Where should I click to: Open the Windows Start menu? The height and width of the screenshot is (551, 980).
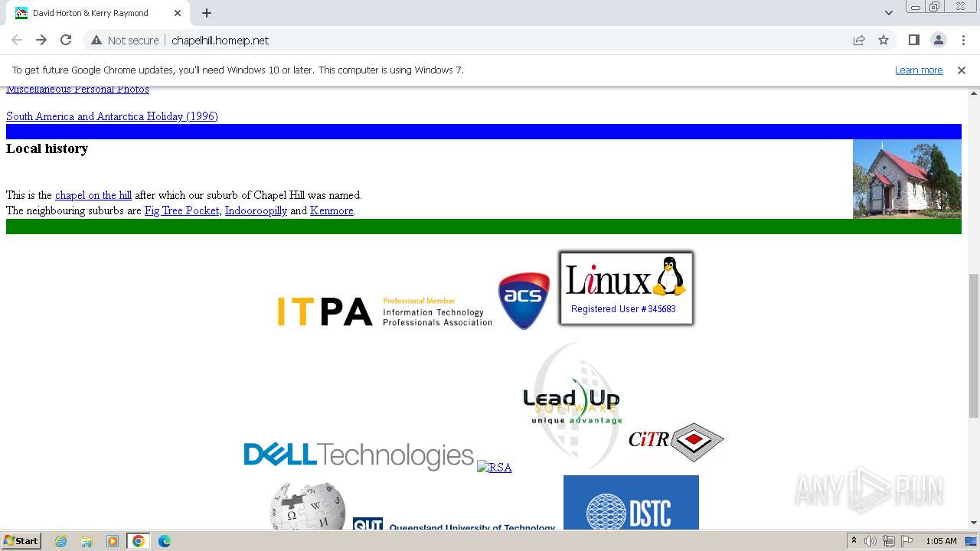(x=21, y=541)
